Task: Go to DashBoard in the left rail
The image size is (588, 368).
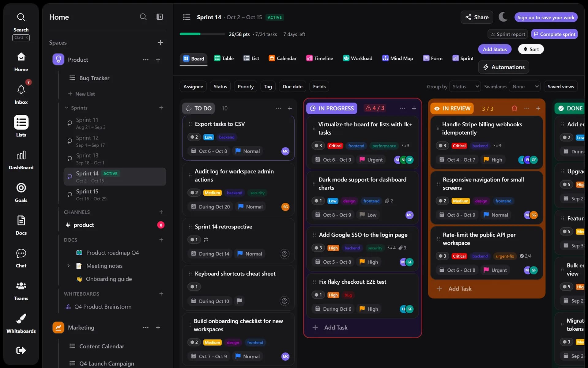Action: [x=21, y=160]
